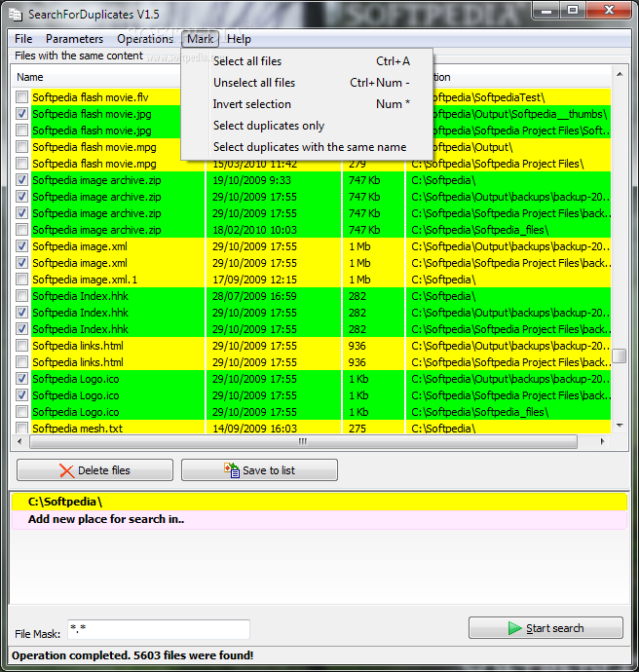Minimize the SearchForDuplicates window

(x=546, y=11)
